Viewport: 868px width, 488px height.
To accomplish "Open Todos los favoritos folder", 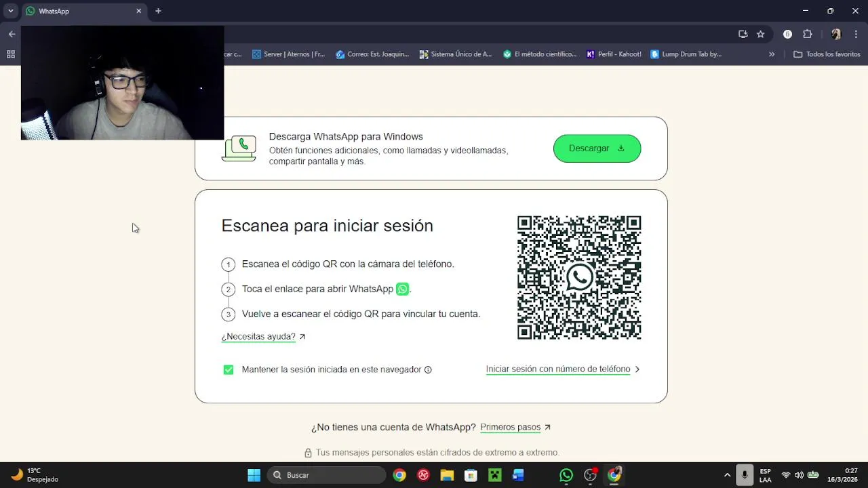I will 827,54.
